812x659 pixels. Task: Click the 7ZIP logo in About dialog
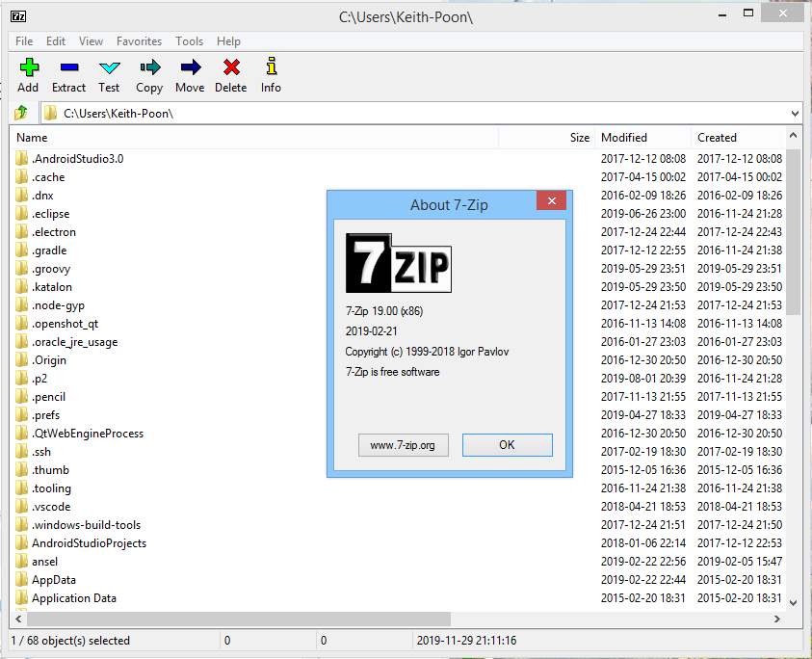(397, 263)
